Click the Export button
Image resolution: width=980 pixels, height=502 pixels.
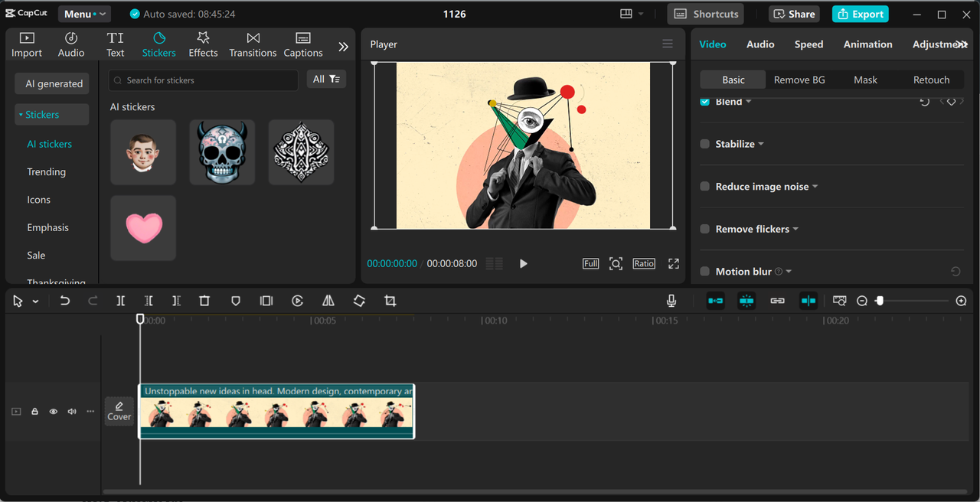[861, 14]
